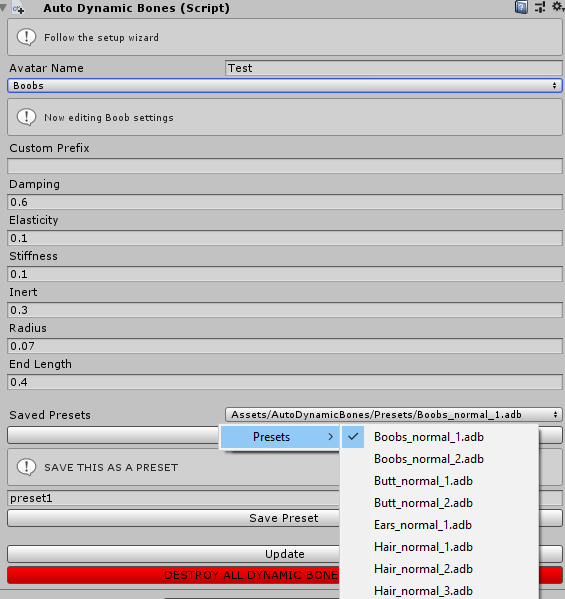
Task: Click the Inert label
Action: click(x=23, y=292)
